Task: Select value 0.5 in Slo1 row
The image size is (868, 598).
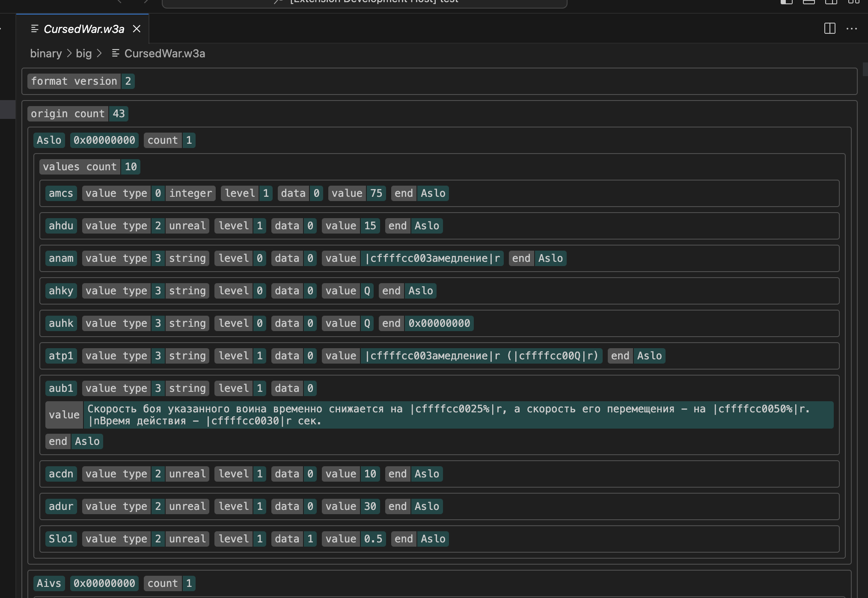Action: point(373,539)
